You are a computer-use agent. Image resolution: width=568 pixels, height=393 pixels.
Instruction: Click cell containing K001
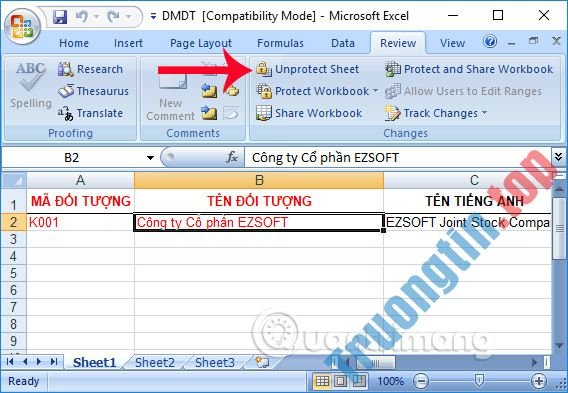coord(80,222)
